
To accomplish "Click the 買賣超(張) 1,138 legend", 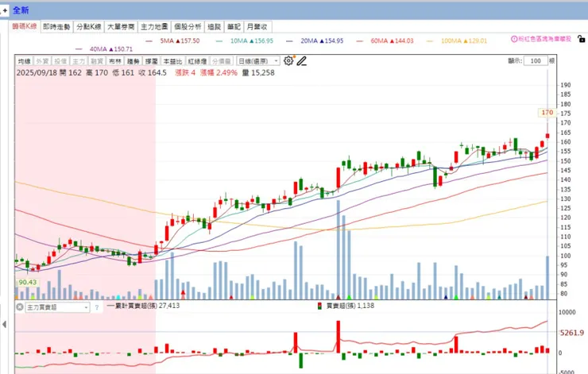I will pyautogui.click(x=346, y=306).
